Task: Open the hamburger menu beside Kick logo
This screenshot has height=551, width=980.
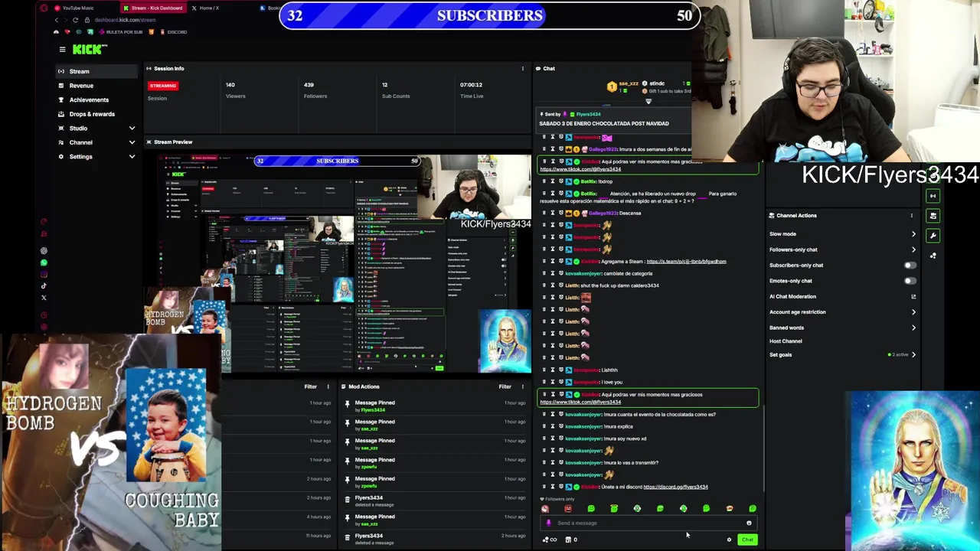Action: point(62,49)
